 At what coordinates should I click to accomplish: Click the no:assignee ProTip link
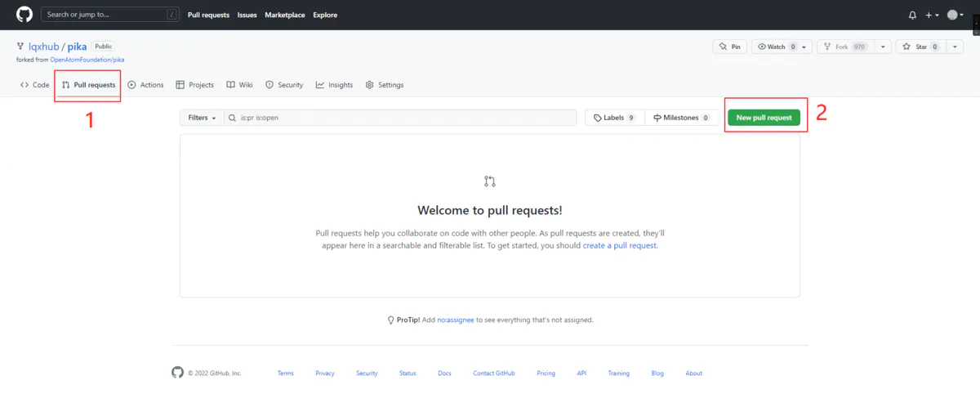455,320
